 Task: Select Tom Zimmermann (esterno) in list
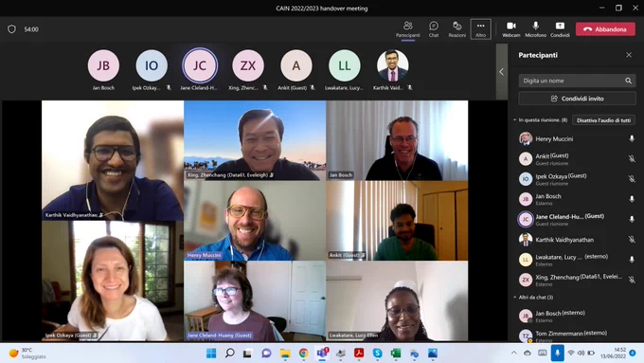(576, 336)
